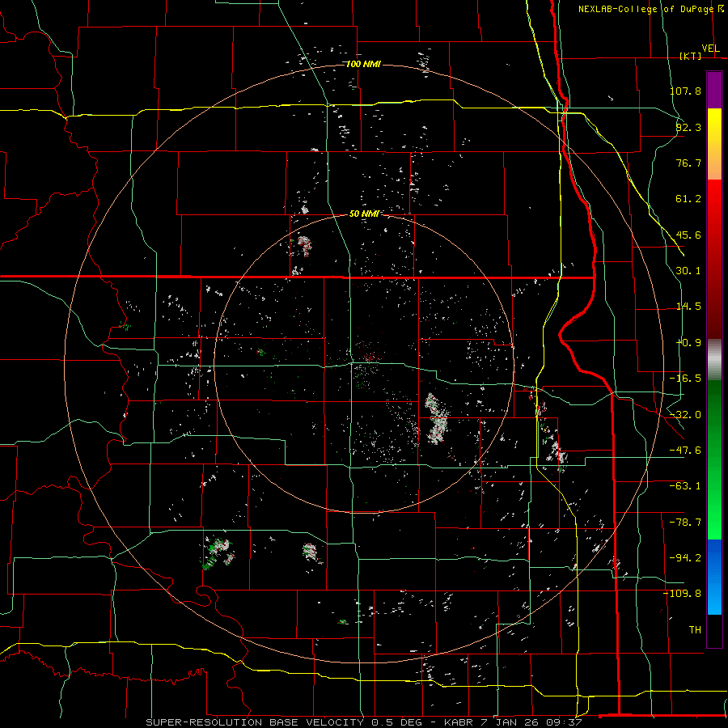The image size is (728, 728).
Task: Pick the grey near-zero color bar segment
Action: coord(714,360)
